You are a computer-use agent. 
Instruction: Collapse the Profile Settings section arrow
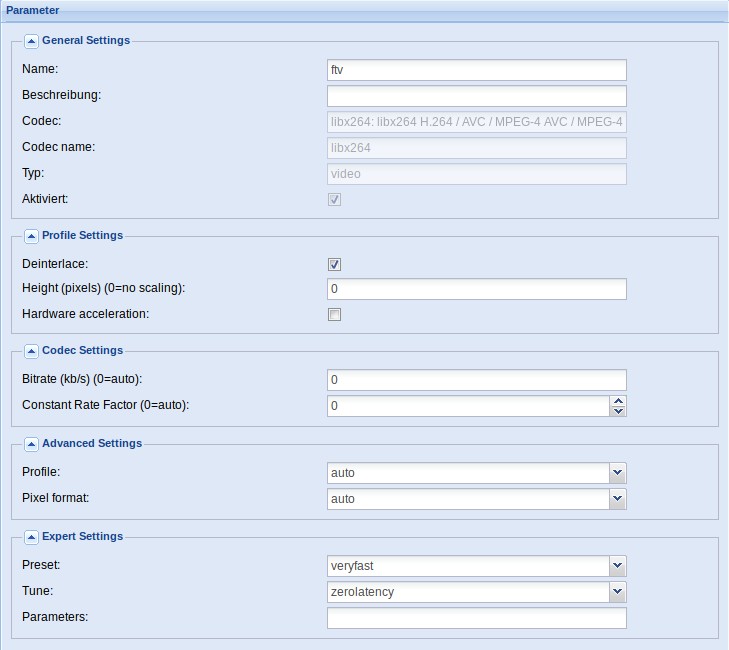[31, 236]
